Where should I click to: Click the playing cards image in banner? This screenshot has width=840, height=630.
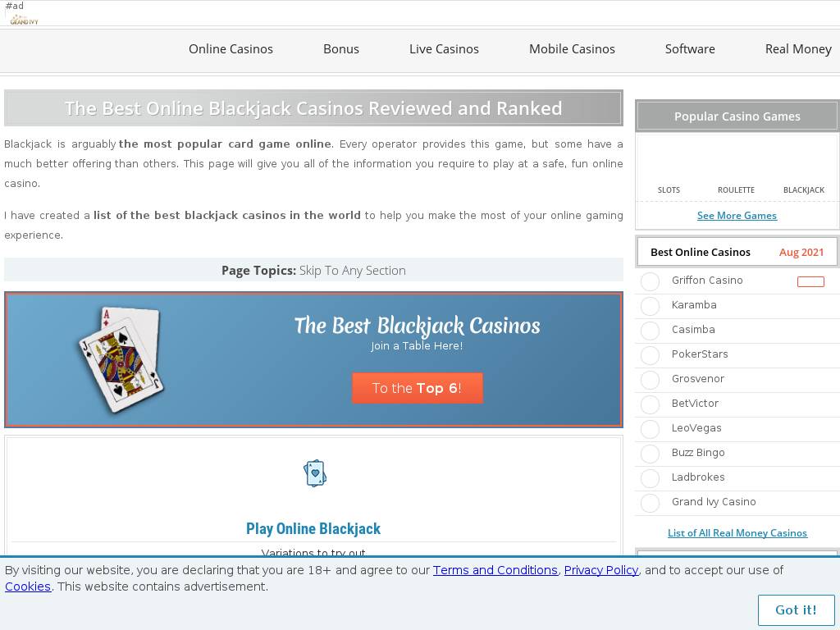coord(121,359)
